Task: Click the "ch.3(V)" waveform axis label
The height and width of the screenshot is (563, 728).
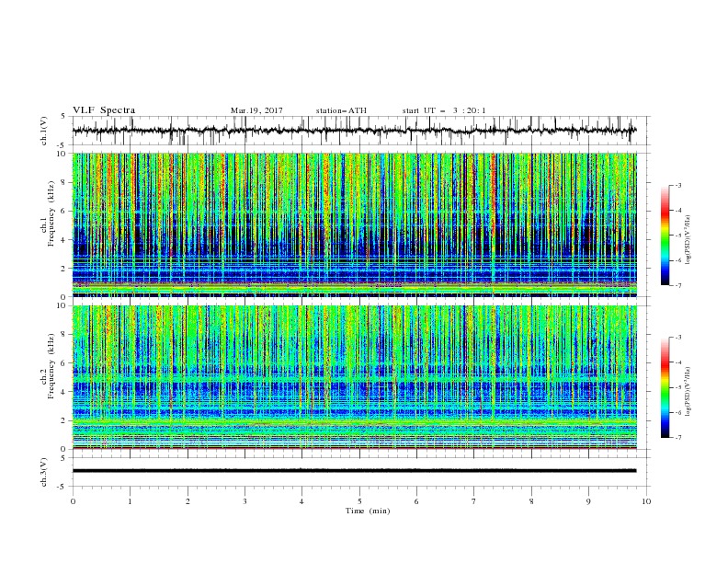Action: (44, 472)
